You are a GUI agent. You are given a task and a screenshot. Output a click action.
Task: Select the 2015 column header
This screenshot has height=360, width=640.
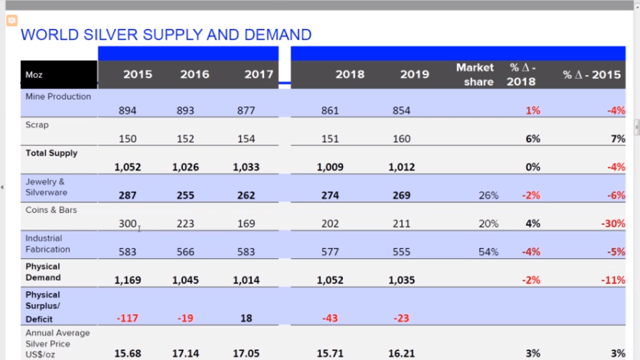click(138, 74)
